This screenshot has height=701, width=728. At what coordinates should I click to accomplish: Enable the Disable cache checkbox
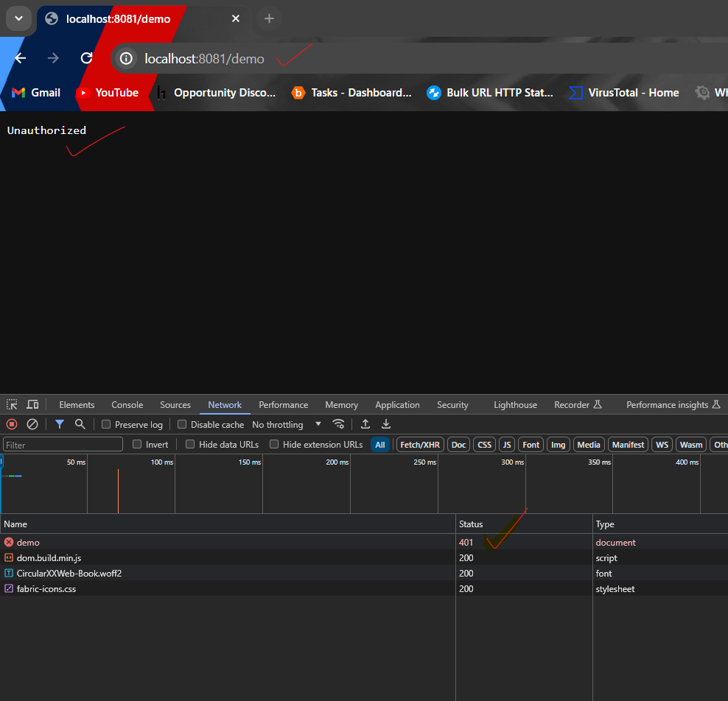coord(182,424)
